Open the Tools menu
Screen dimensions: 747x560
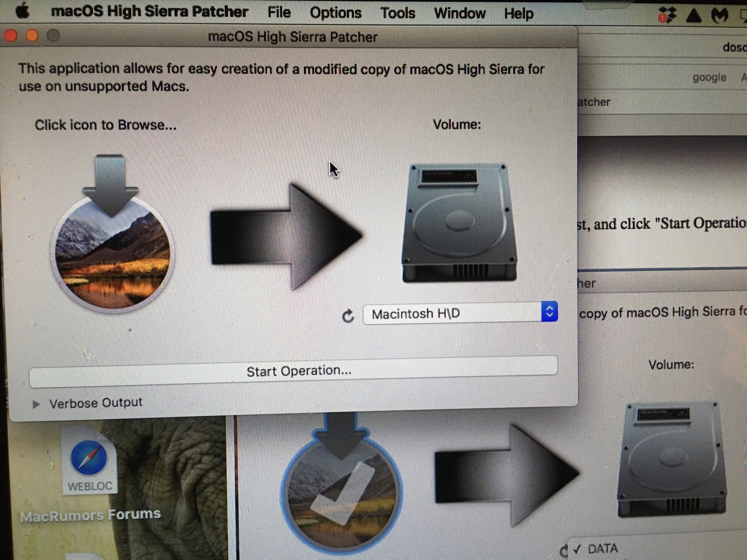pos(397,13)
